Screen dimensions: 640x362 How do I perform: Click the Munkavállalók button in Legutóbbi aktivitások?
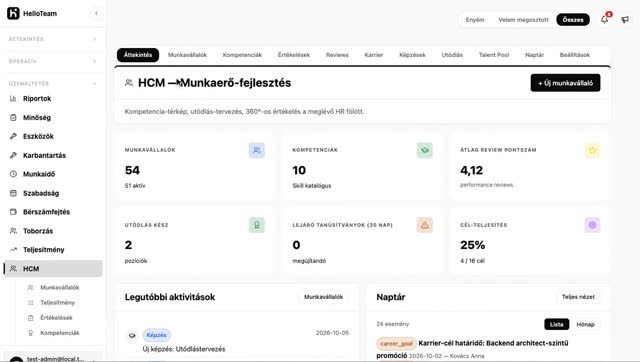click(323, 297)
